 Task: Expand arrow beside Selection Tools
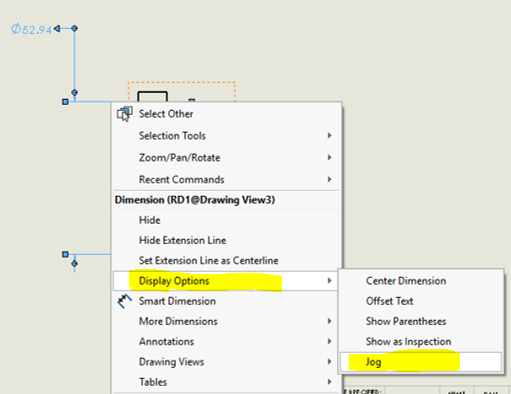329,135
